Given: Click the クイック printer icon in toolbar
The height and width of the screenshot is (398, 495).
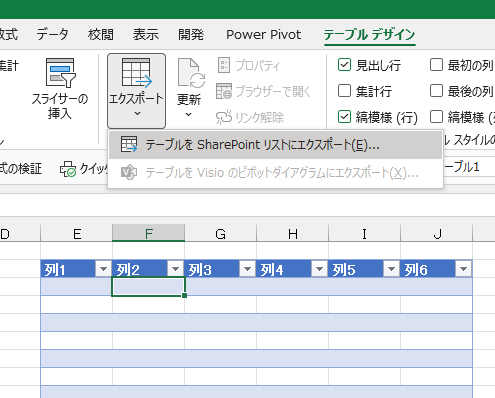Looking at the screenshot, I should (68, 169).
